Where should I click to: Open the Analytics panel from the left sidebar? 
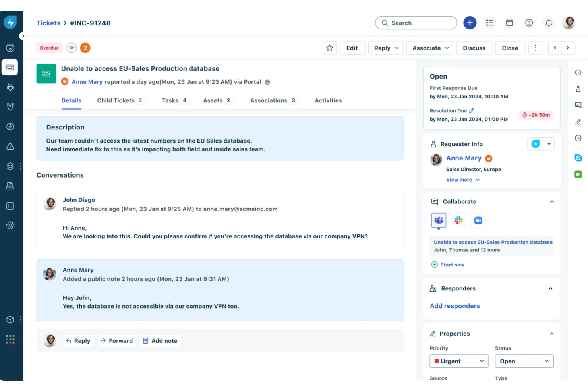click(10, 206)
